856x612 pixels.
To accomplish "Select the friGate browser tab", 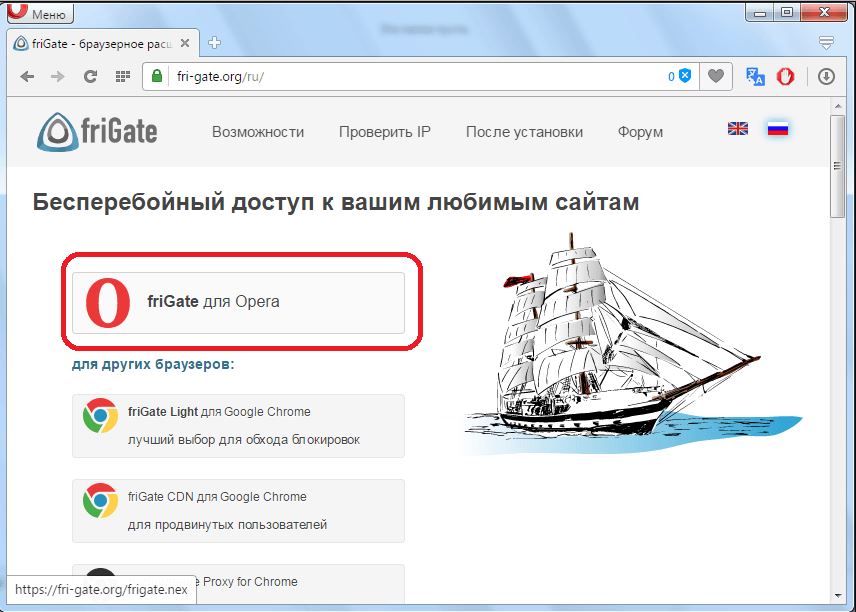I will (x=104, y=43).
